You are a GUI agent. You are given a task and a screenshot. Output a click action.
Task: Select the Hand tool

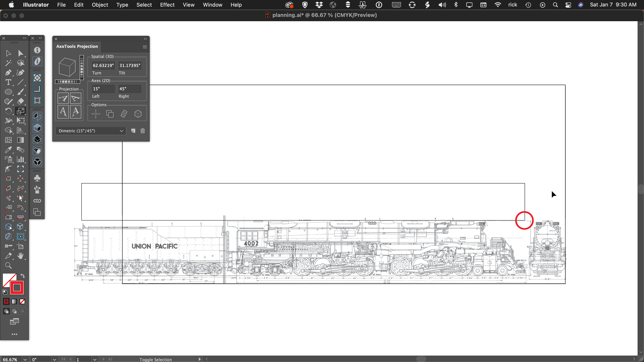[21, 256]
